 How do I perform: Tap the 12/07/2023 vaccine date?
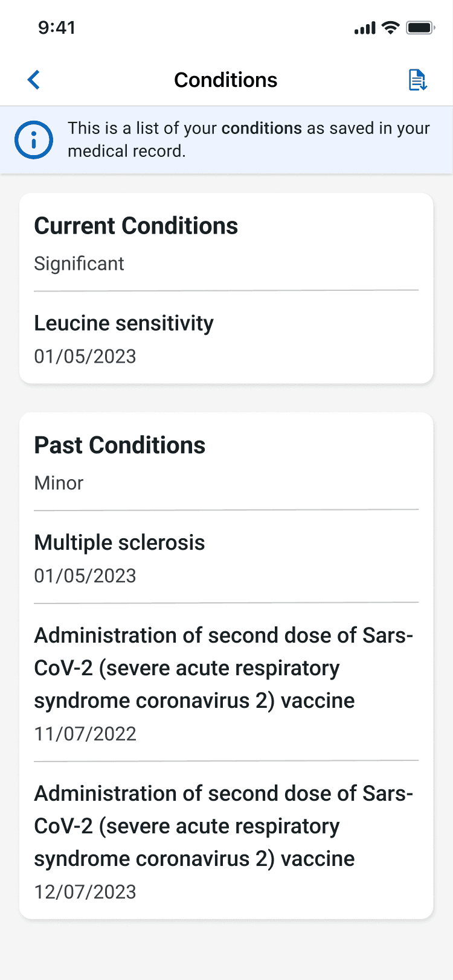point(85,892)
